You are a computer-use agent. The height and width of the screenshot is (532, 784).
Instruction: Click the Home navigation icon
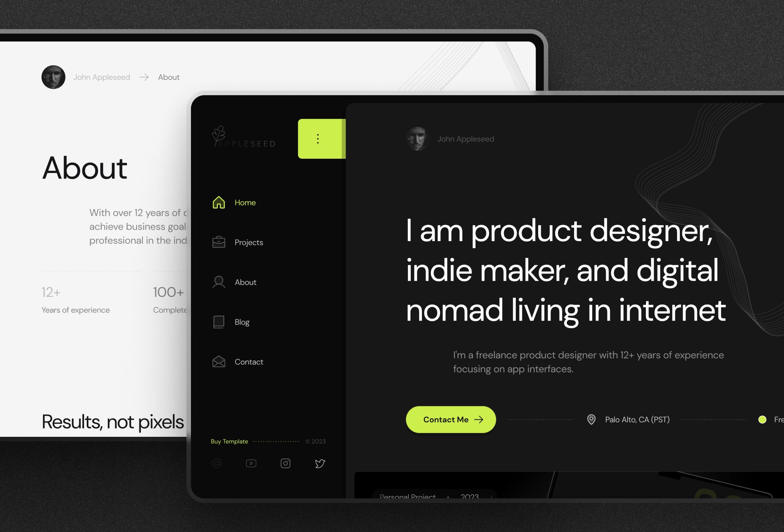(218, 202)
